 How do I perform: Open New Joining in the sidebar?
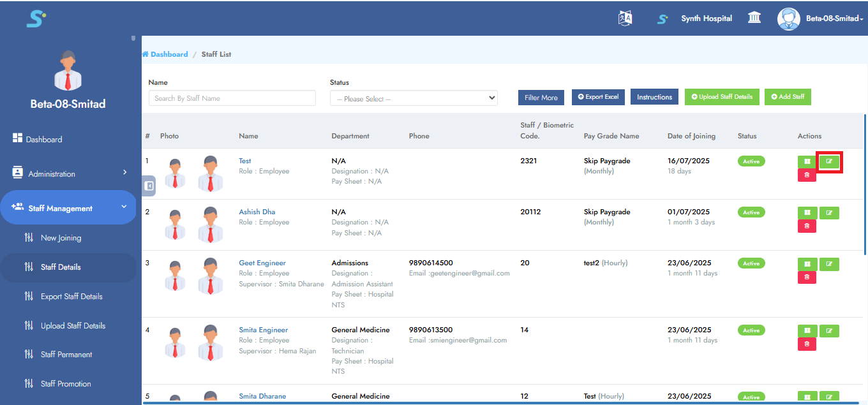click(x=61, y=238)
